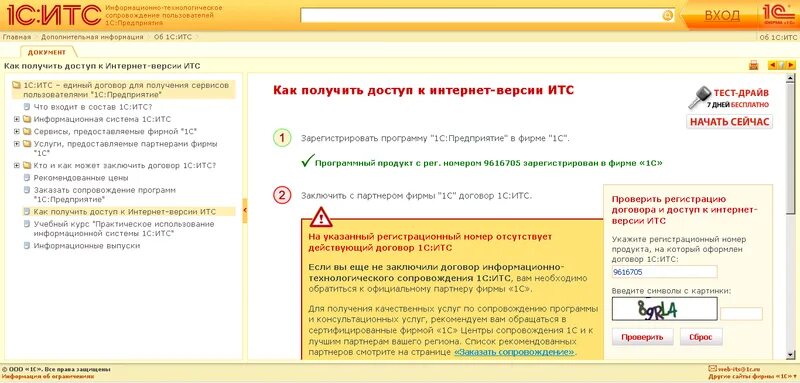
Task: Click the print document icon
Action: pos(754,65)
